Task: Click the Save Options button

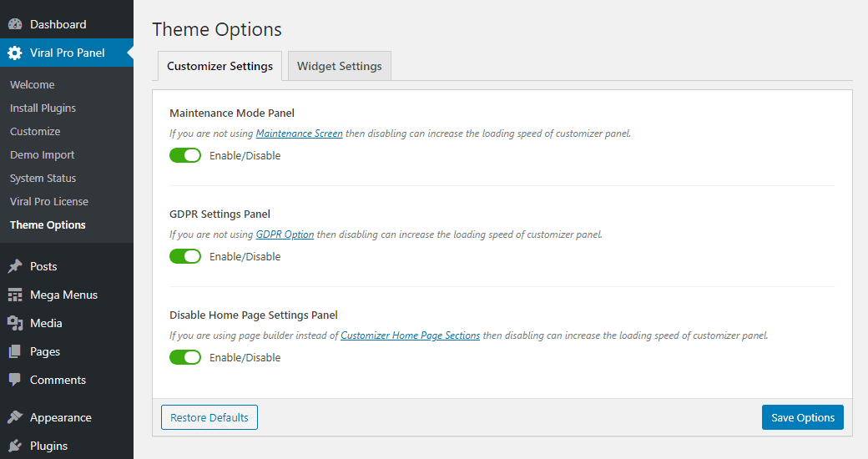Action: pos(803,417)
